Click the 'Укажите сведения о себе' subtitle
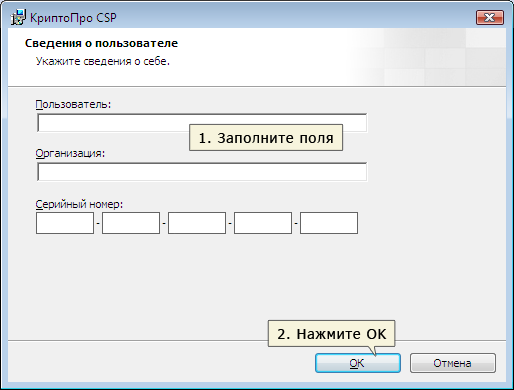This screenshot has height=390, width=514. pyautogui.click(x=103, y=61)
